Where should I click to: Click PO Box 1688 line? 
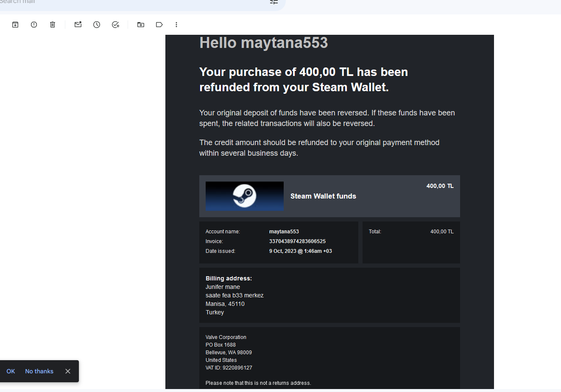click(x=220, y=345)
